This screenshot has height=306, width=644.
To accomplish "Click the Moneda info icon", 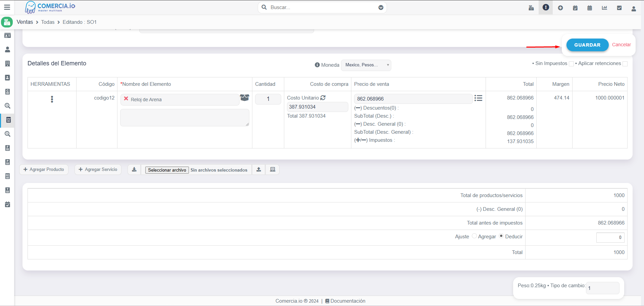I will (x=317, y=65).
